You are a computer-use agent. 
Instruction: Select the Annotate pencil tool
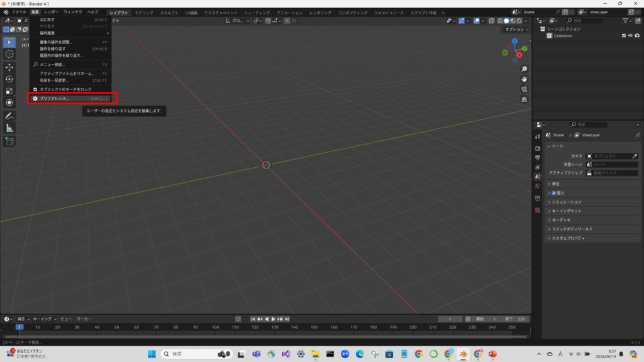point(9,116)
